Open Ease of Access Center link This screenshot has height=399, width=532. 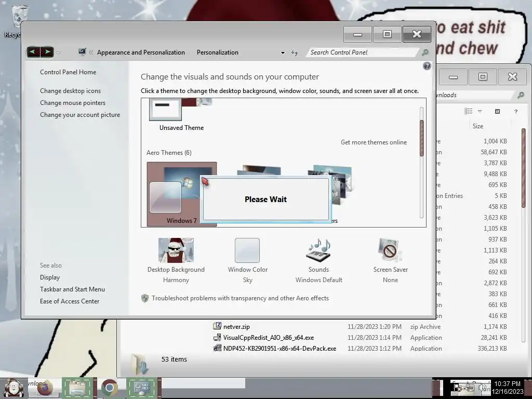70,301
